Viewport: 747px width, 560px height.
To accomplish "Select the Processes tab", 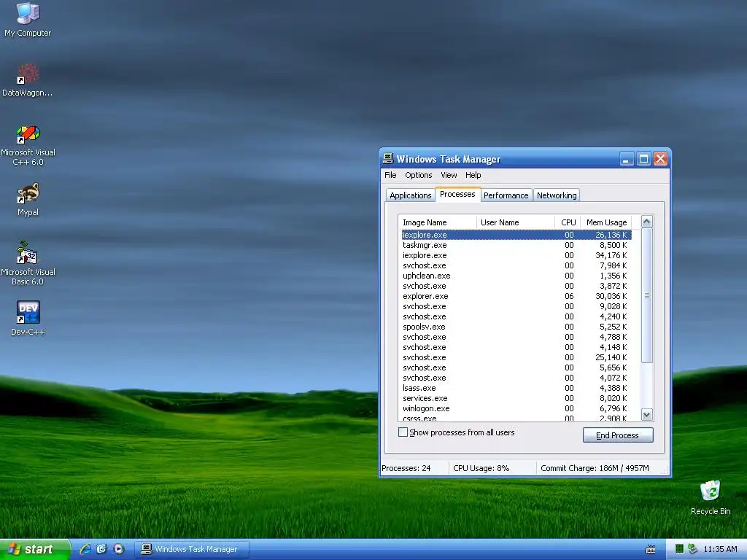I will pos(457,194).
